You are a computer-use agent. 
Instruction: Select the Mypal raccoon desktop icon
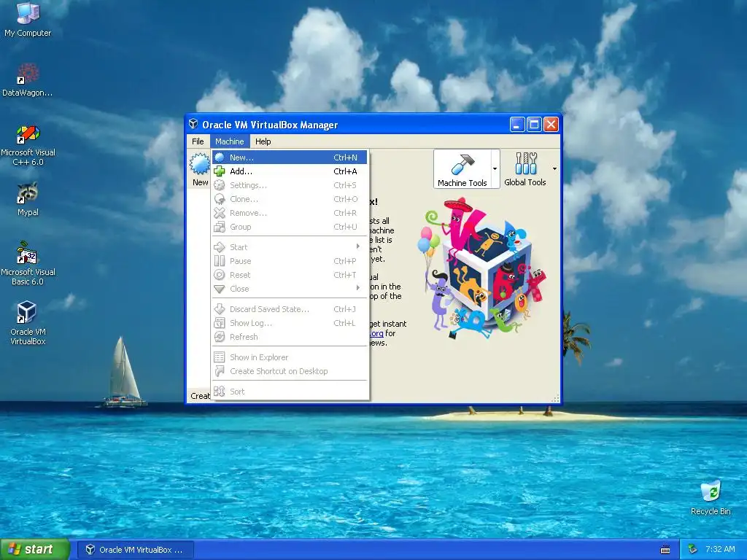pos(28,200)
